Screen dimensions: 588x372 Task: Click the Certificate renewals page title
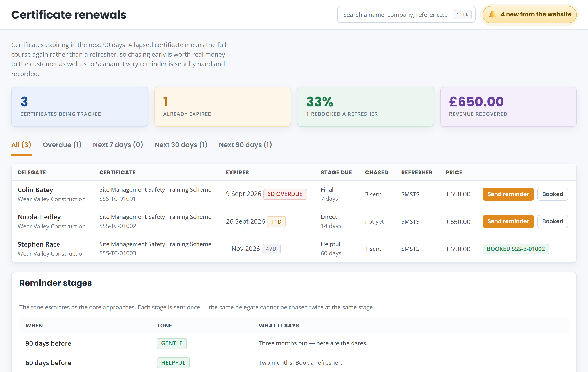(69, 15)
